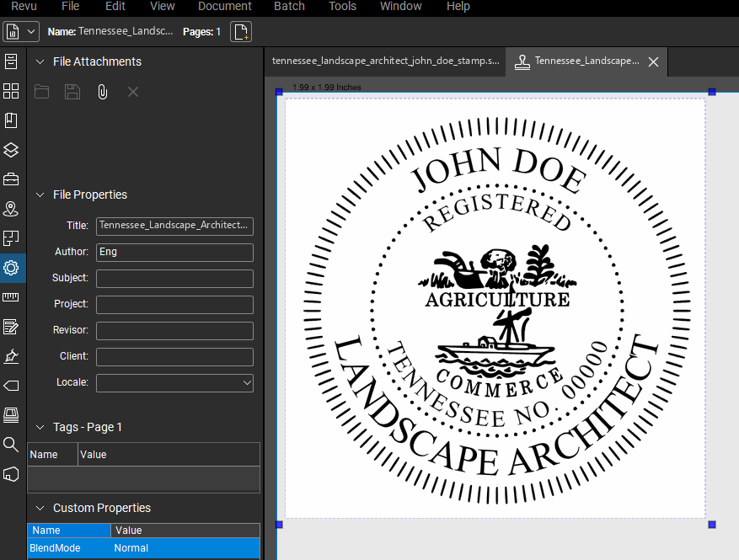Screen dimensions: 739x560
Task: Click the Client input field
Action: click(174, 356)
